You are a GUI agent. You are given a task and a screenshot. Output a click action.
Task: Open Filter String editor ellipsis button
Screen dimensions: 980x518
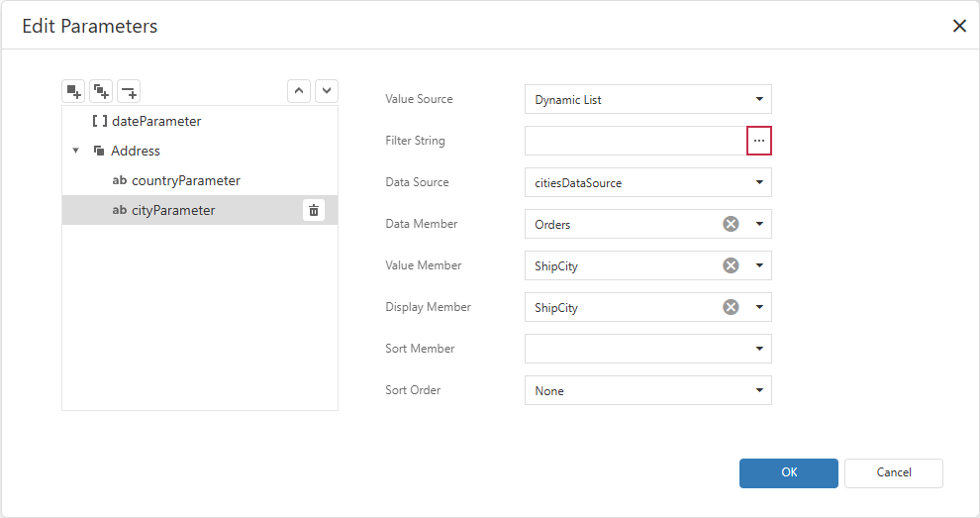758,141
